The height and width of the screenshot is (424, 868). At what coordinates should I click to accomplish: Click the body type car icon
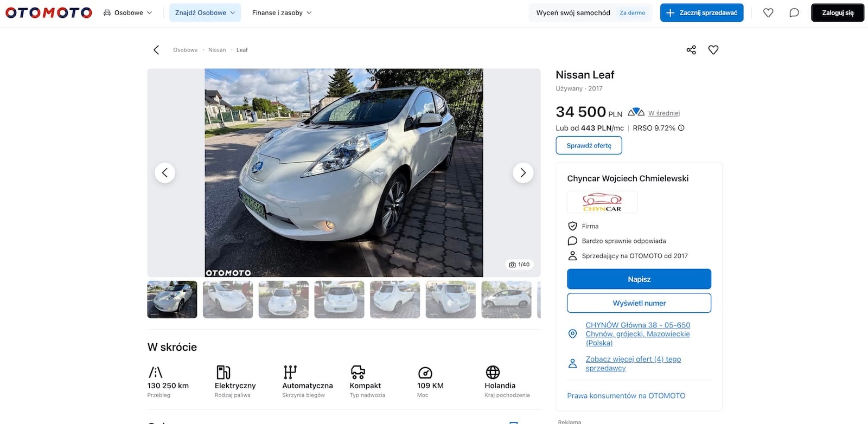358,372
